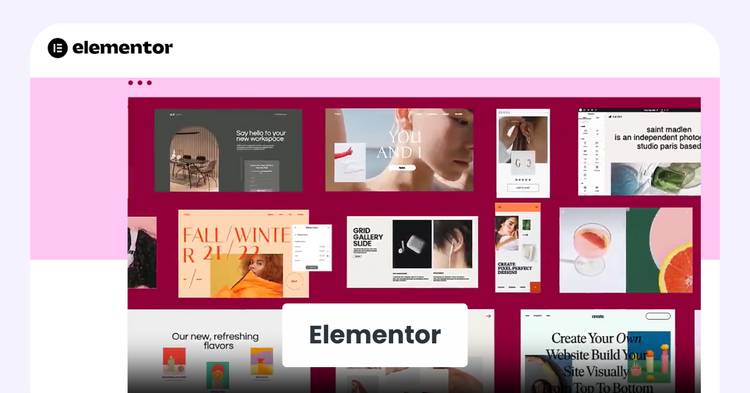Open the saint madlen studio template
Image resolution: width=750 pixels, height=393 pixels.
coord(640,152)
